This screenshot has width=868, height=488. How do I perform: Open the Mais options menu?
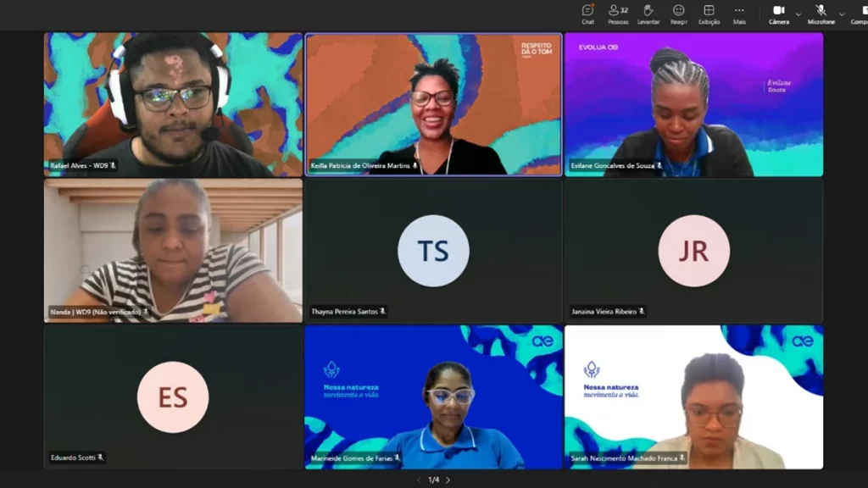739,14
